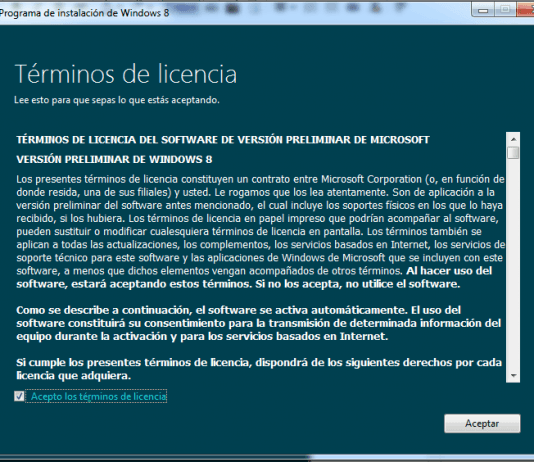Click the license scrollbar up arrow
534x462 pixels.
click(513, 139)
